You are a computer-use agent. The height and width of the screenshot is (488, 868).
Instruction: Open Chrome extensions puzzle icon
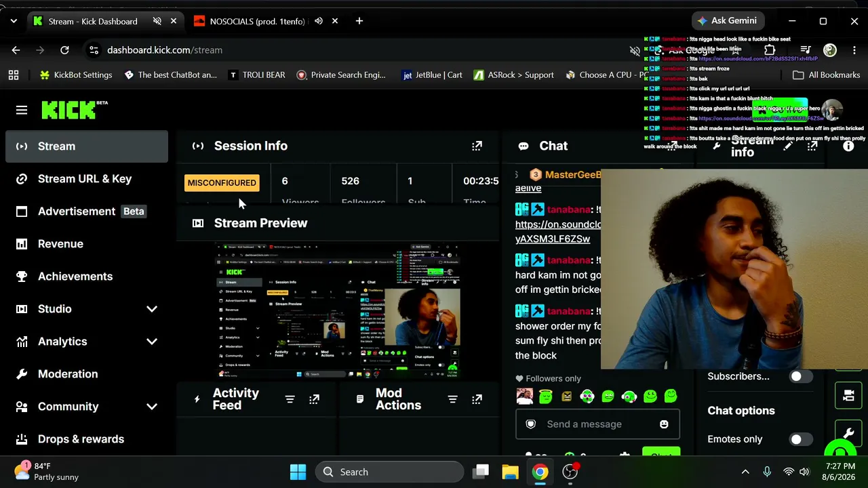point(770,50)
